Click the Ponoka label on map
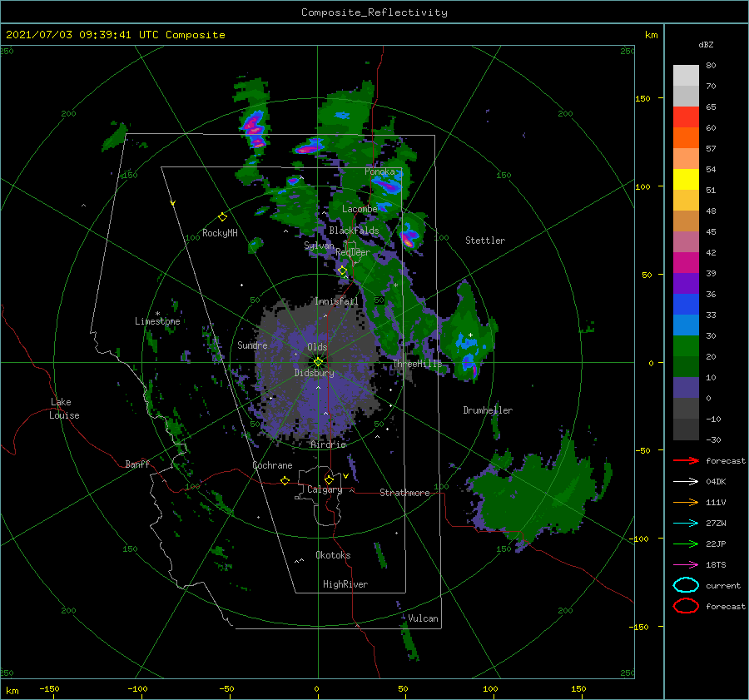The width and height of the screenshot is (749, 700). coord(379,171)
